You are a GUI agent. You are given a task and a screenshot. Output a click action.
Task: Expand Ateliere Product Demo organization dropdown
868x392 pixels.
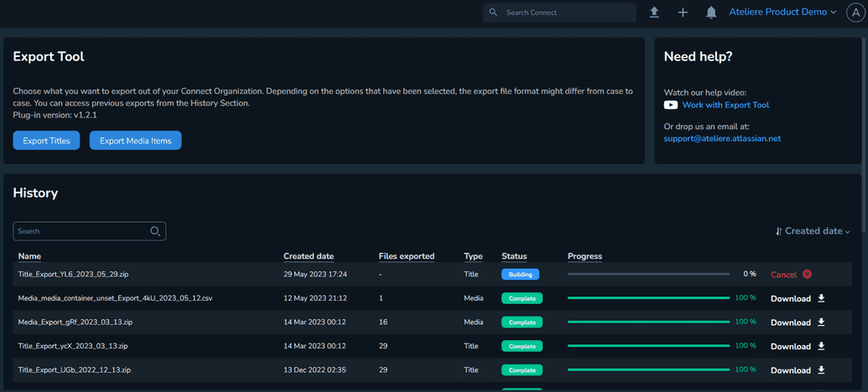click(782, 13)
